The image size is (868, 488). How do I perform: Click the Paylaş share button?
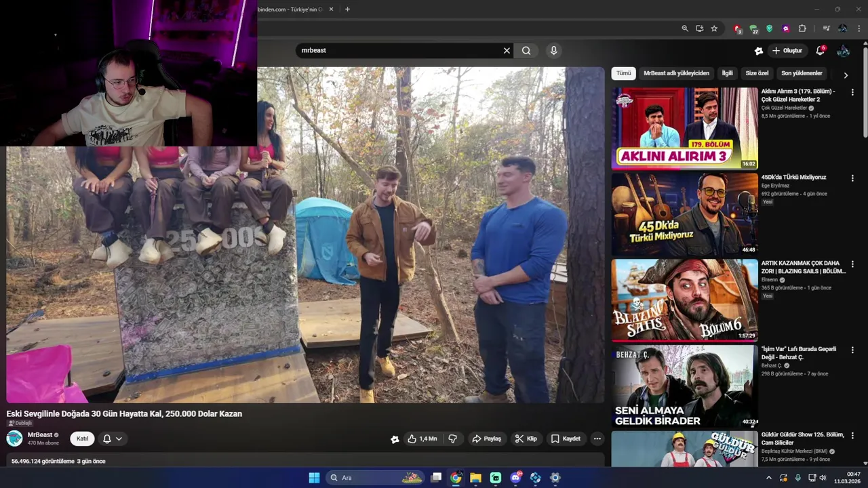(x=486, y=439)
